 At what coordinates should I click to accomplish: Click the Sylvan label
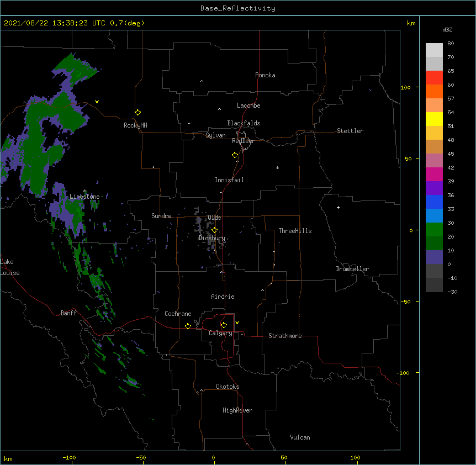click(x=215, y=135)
